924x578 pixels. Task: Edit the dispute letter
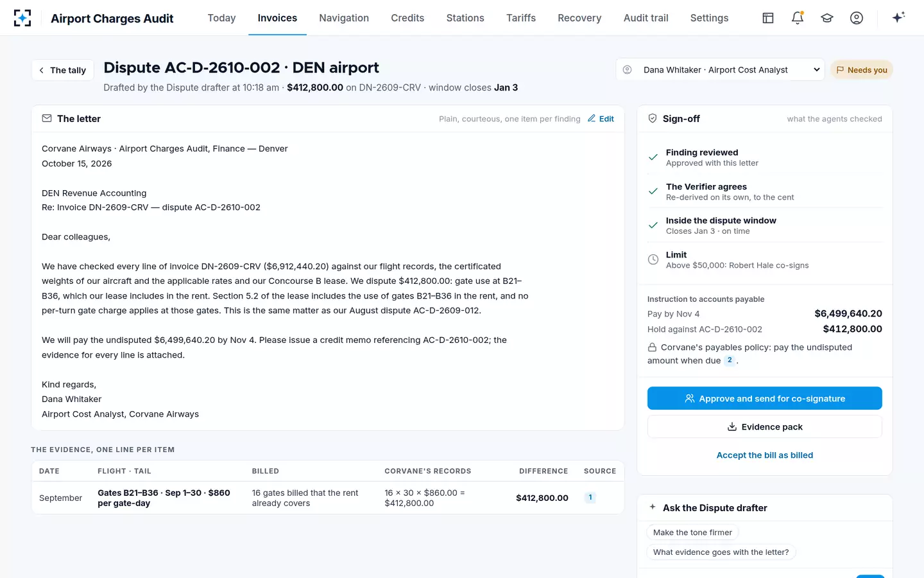point(601,119)
